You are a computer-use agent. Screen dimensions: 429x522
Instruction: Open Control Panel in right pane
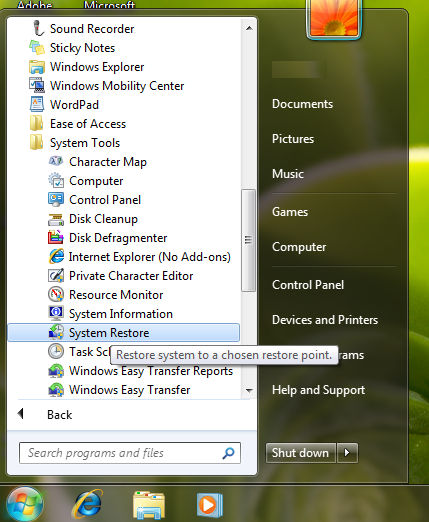click(x=308, y=285)
